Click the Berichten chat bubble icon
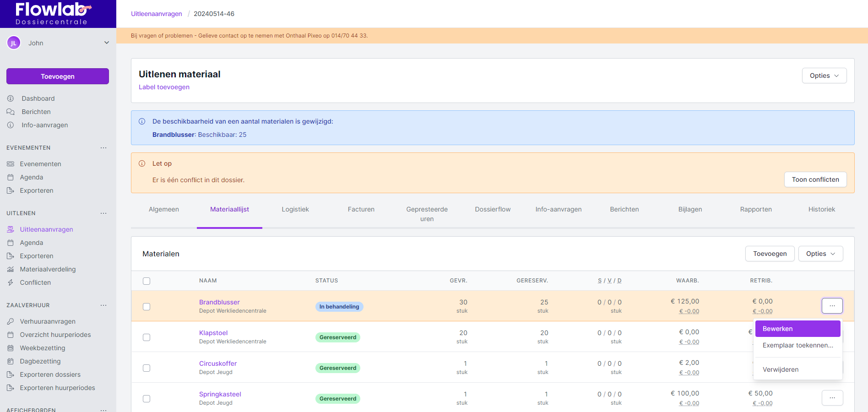The width and height of the screenshot is (868, 412). click(11, 112)
